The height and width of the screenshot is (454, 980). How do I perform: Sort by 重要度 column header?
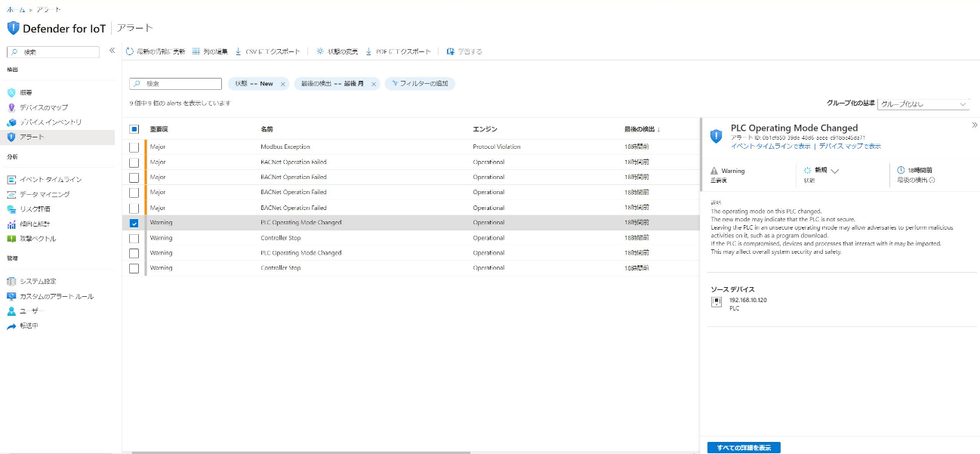(159, 129)
